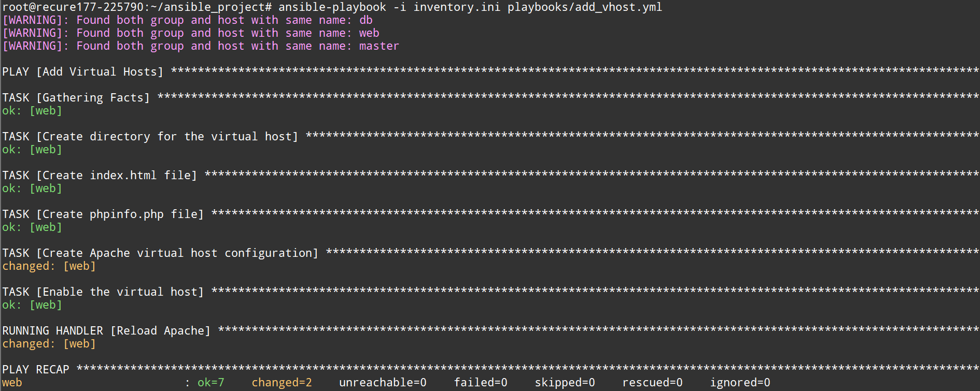This screenshot has width=980, height=391.
Task: Click the TASK [Gathering Facts] line
Action: pos(76,98)
